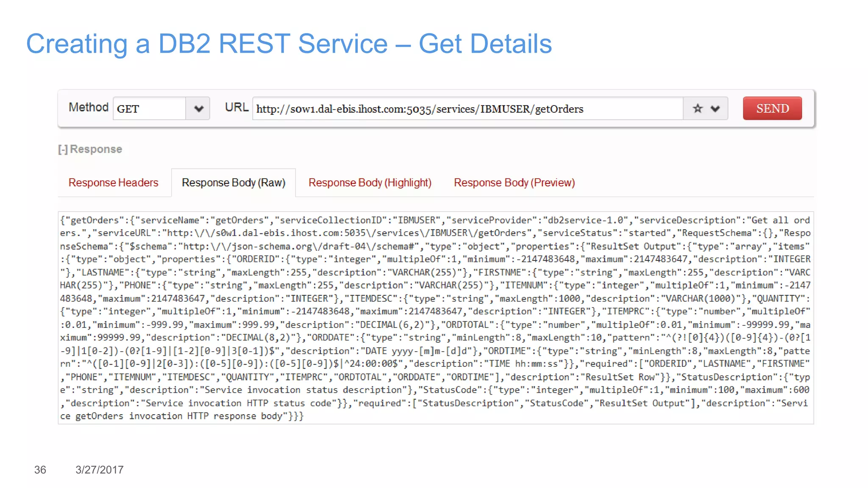868x488 pixels.
Task: Switch to Response Headers tab
Action: point(113,183)
